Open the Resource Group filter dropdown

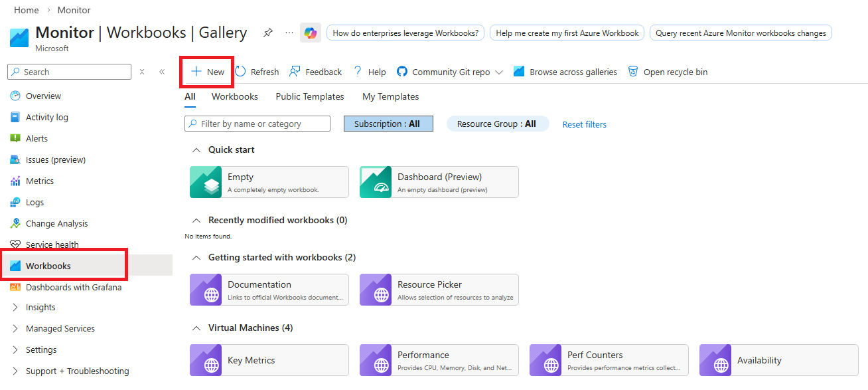(497, 124)
